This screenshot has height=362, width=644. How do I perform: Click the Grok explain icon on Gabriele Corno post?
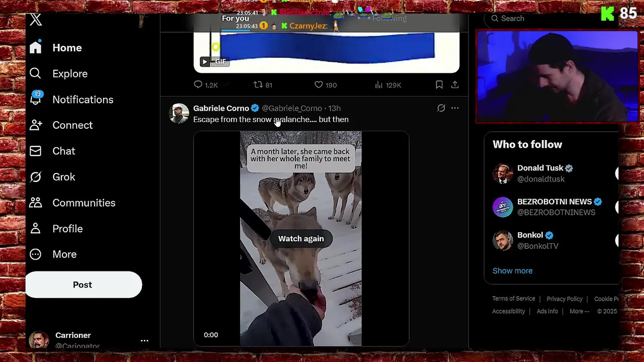click(441, 108)
